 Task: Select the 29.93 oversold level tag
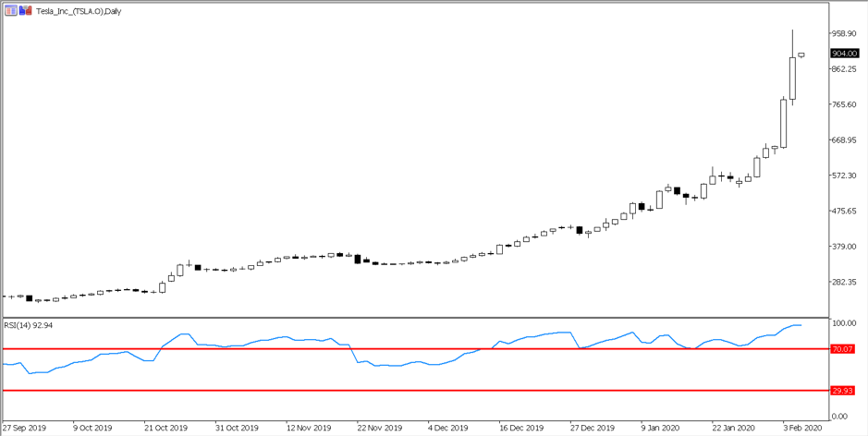tap(842, 391)
